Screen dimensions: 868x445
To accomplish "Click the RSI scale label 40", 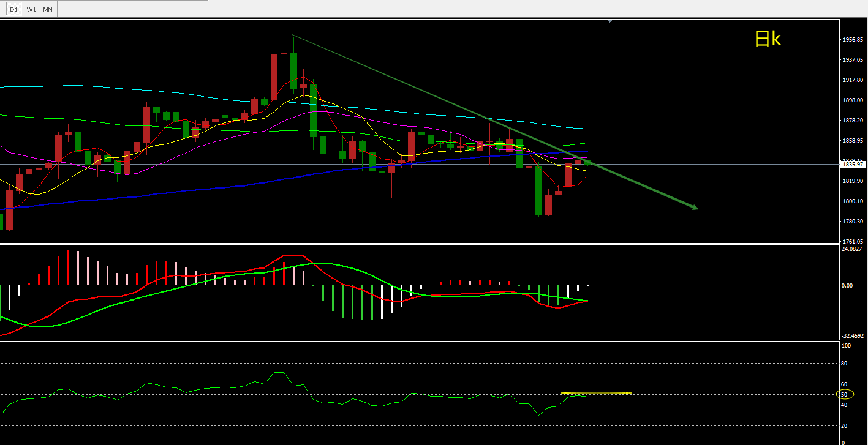I will (845, 405).
